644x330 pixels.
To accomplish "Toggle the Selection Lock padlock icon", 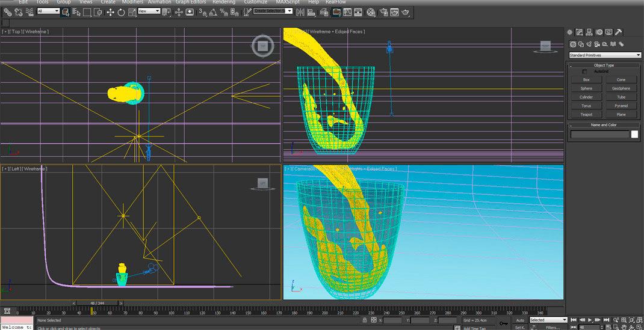I will (x=364, y=320).
